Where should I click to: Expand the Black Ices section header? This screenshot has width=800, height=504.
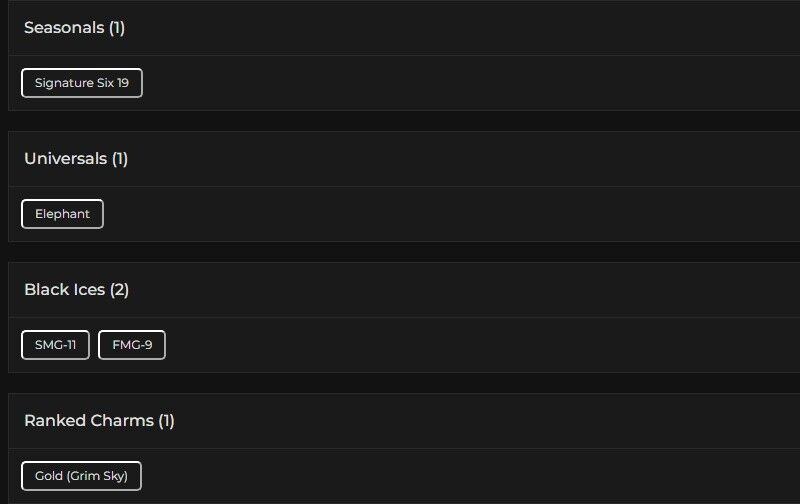pyautogui.click(x=64, y=290)
